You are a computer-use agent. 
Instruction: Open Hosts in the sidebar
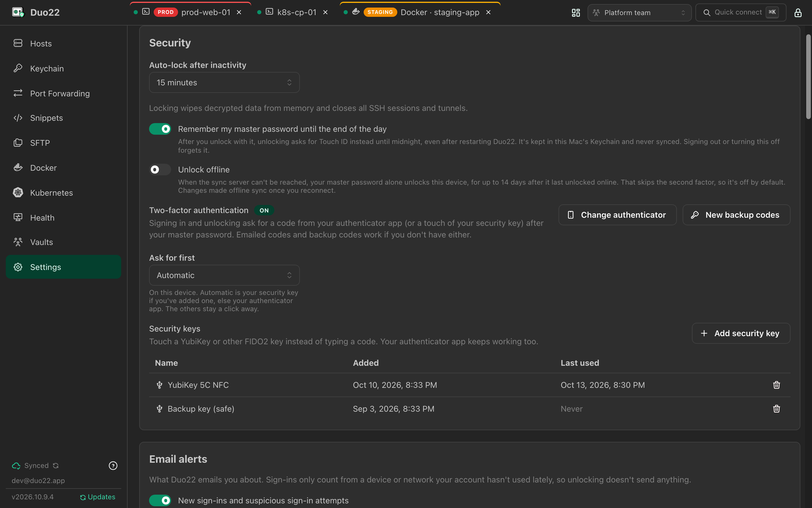point(64,44)
